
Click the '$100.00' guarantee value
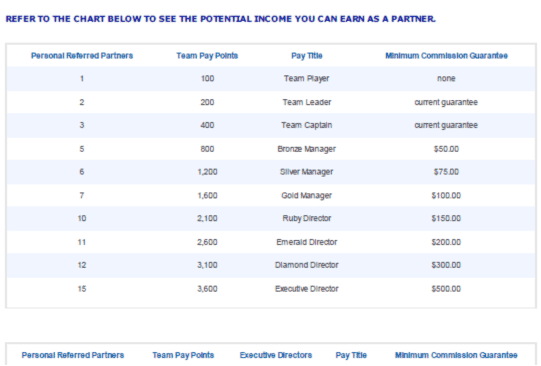[446, 196]
